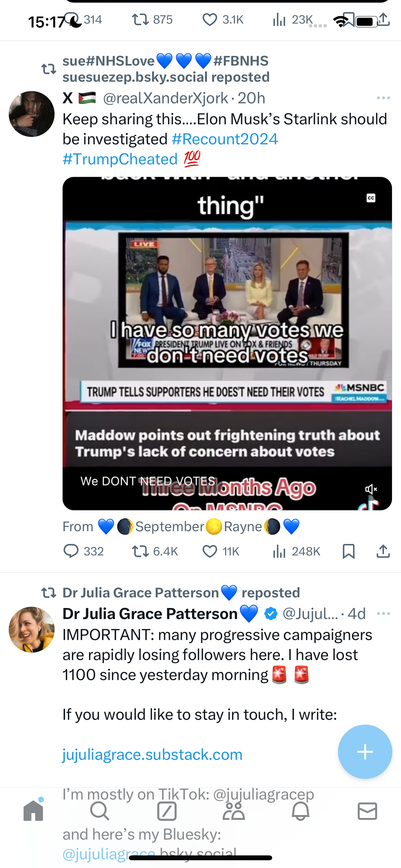401x868 pixels.
Task: Repost the tweet with 6.4K reposts
Action: (155, 552)
